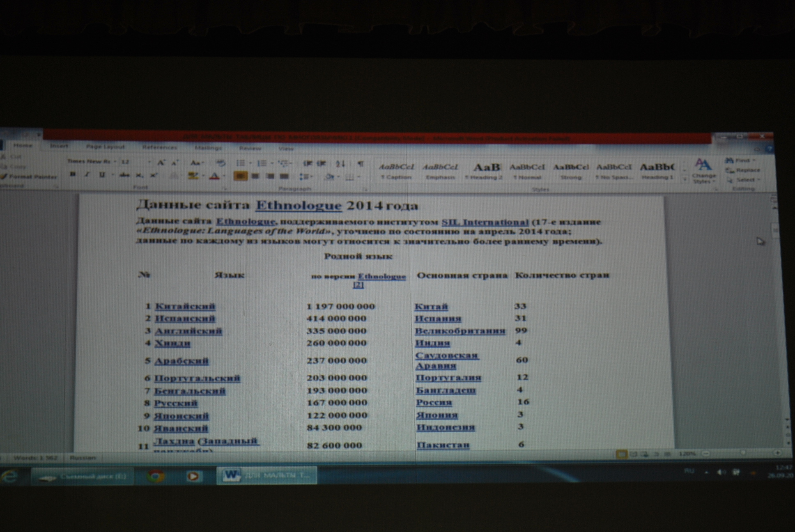Click Format Painter button
This screenshot has width=795, height=532.
(x=29, y=177)
